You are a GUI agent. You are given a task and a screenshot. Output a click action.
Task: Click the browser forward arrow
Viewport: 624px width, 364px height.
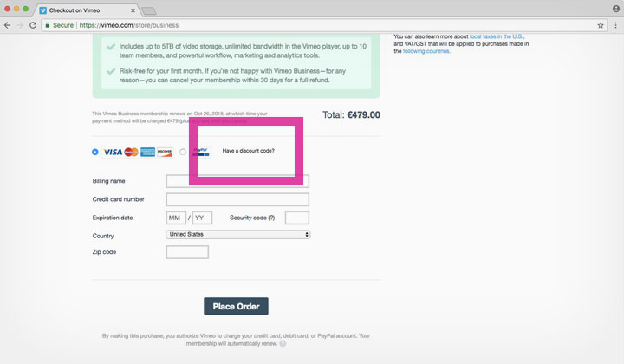coord(20,25)
